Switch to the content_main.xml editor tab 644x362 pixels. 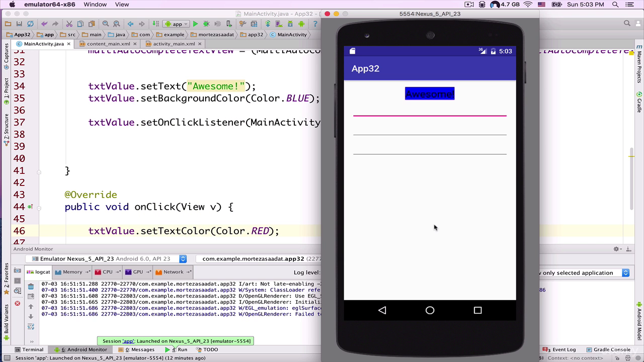point(108,44)
